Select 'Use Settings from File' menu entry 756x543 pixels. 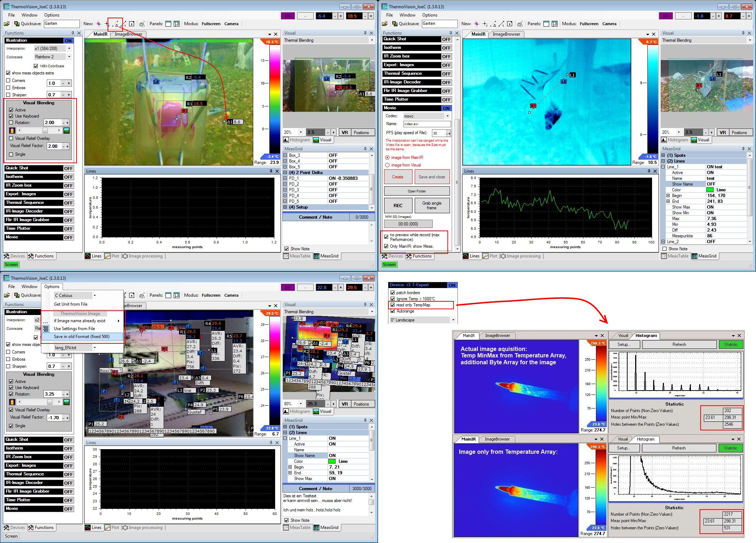tap(74, 329)
